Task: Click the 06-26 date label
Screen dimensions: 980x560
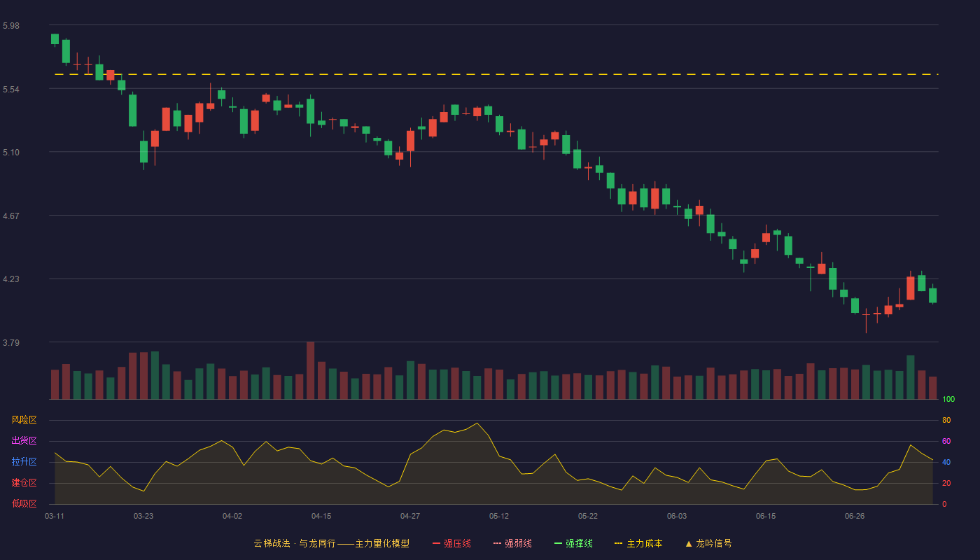Action: click(x=855, y=516)
